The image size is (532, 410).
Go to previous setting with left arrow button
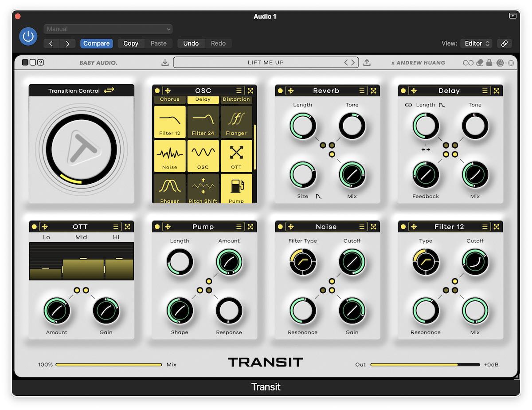[51, 43]
